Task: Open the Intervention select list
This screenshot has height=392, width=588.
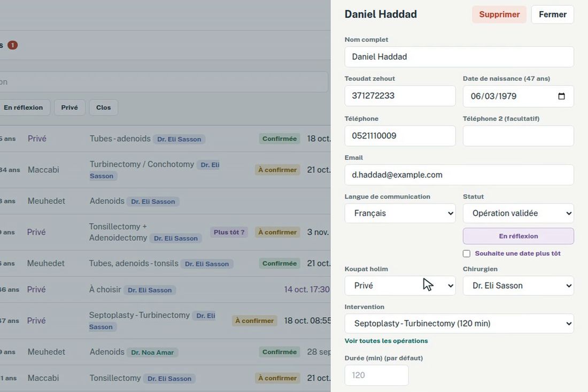Action: tap(459, 324)
